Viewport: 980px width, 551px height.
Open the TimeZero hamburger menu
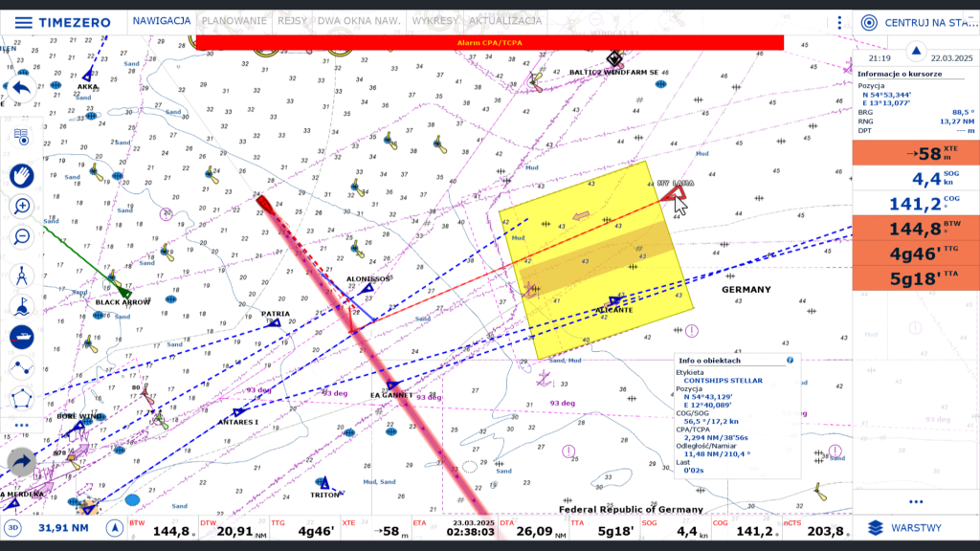(x=21, y=22)
